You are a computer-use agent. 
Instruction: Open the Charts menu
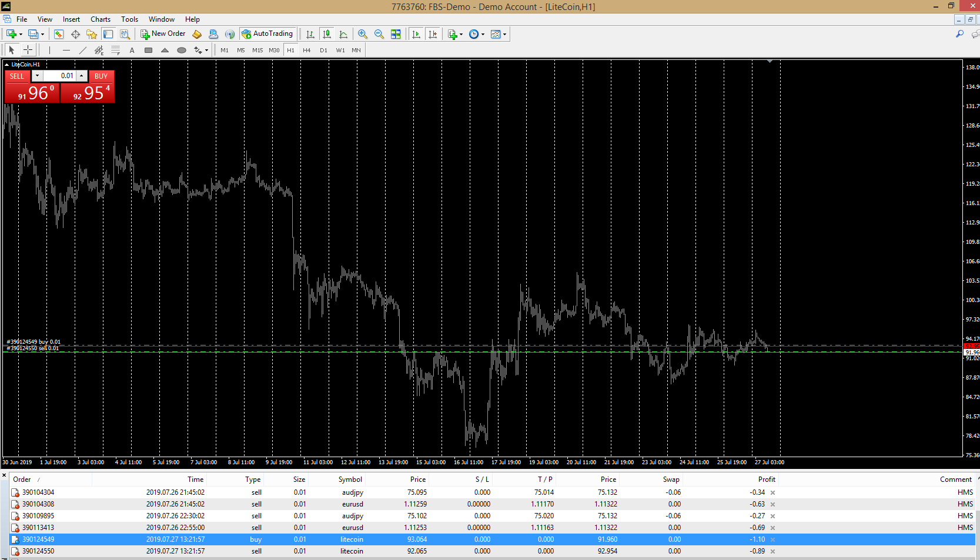[x=101, y=19]
